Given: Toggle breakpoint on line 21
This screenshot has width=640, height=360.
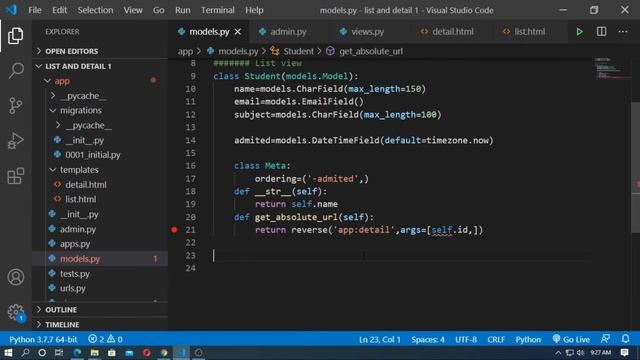Looking at the screenshot, I should point(174,230).
